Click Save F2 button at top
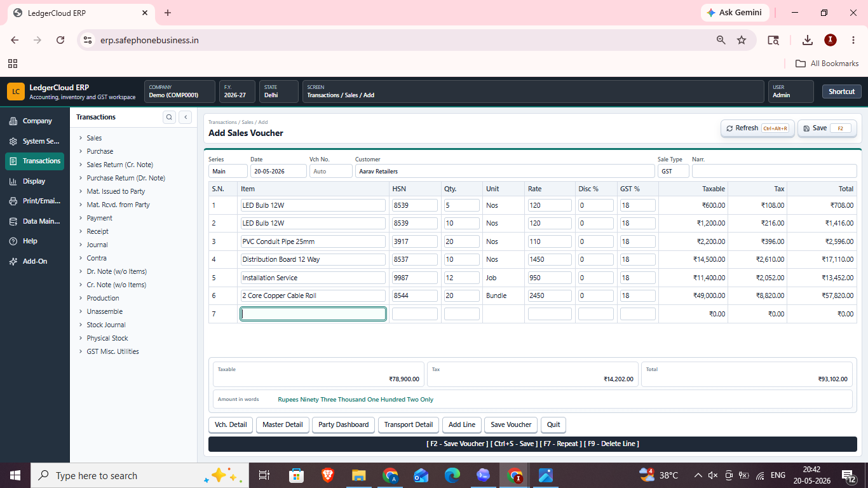Image resolution: width=868 pixels, height=488 pixels. (x=827, y=128)
